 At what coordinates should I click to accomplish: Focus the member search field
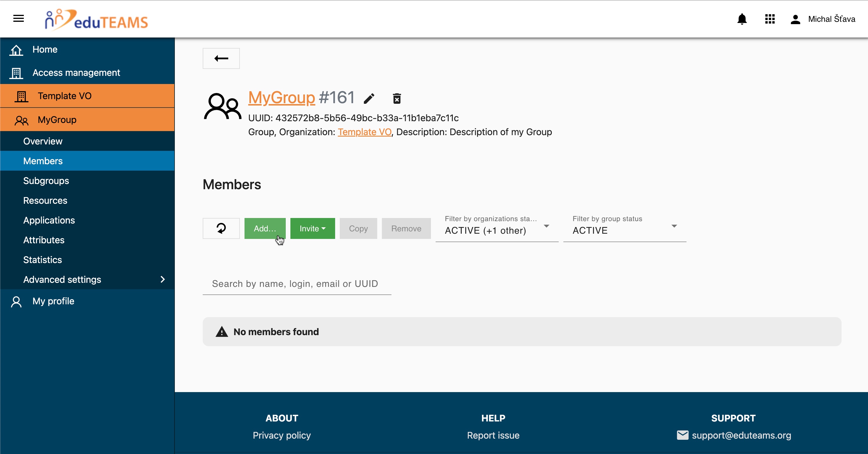[x=297, y=284]
